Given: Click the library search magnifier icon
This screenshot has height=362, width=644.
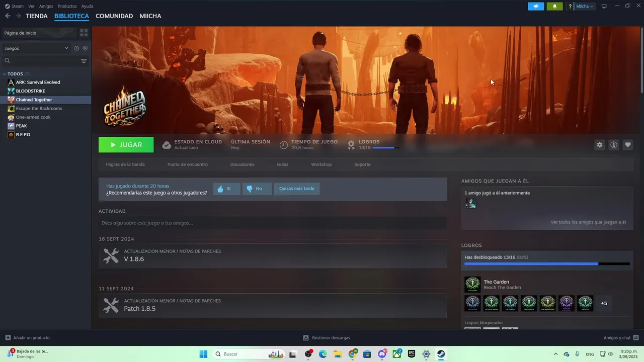Looking at the screenshot, I should [x=7, y=61].
